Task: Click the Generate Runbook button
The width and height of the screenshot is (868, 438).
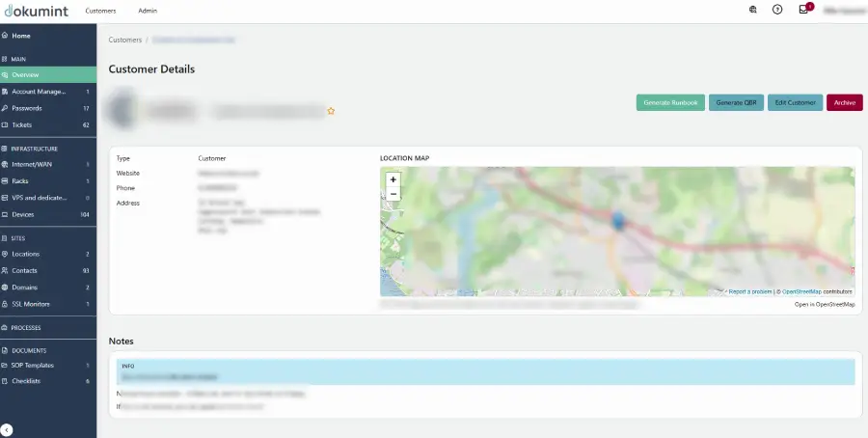Action: pyautogui.click(x=670, y=102)
